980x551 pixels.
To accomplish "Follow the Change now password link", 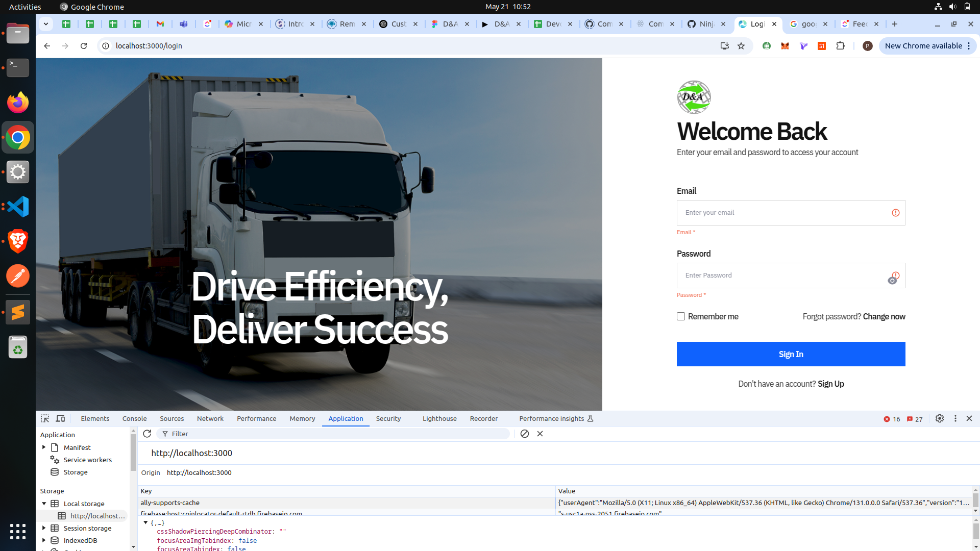I will 884,316.
